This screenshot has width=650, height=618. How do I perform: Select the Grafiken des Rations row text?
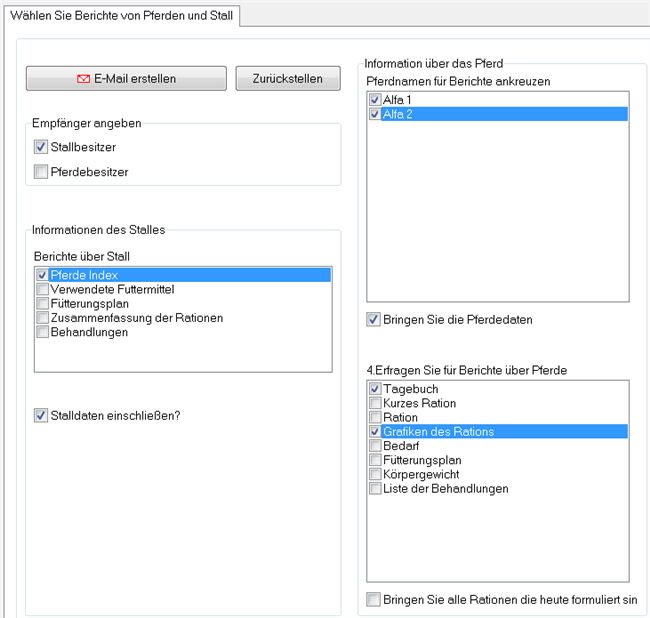click(x=439, y=432)
